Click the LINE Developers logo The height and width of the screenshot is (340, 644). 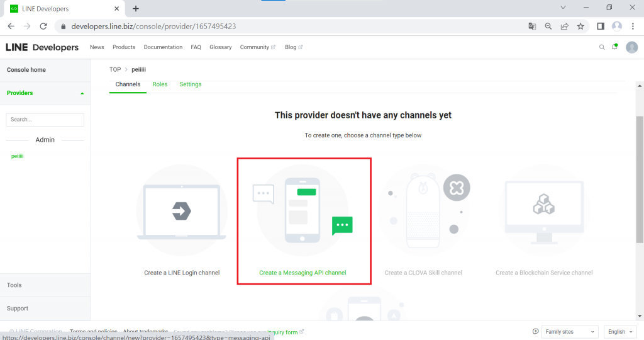pos(42,47)
